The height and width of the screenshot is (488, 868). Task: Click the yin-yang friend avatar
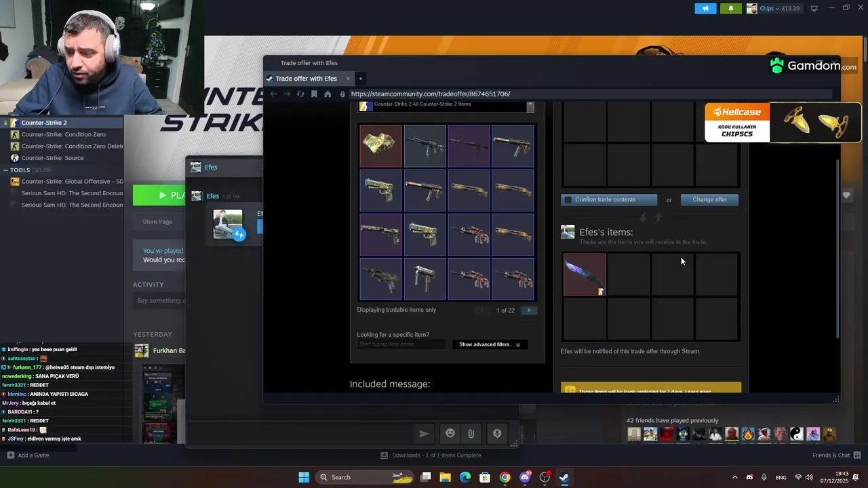pyautogui.click(x=797, y=434)
